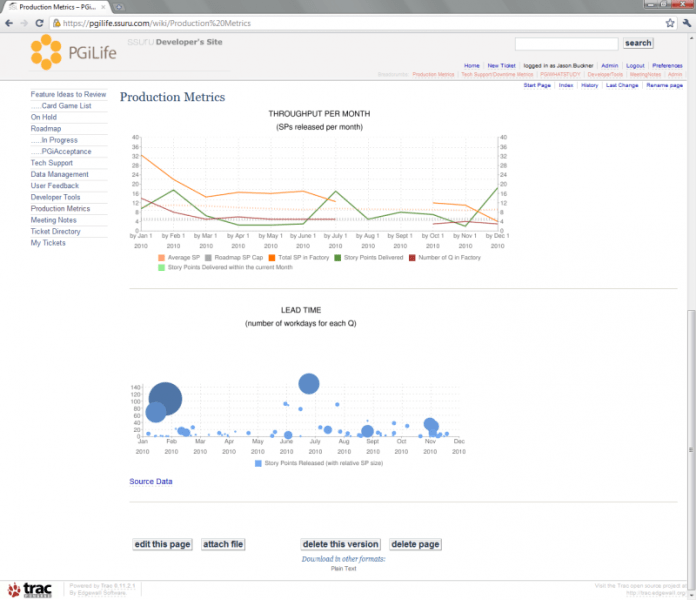Open Feature Ideas to Review in the sidebar
696x600 pixels.
coord(68,94)
